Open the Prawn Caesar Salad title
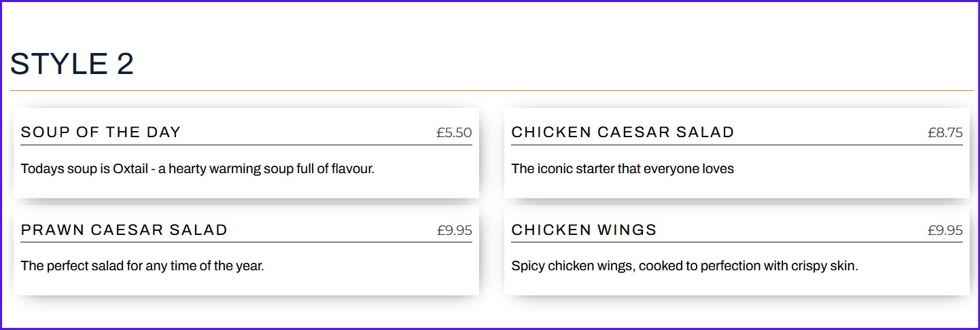 124,230
